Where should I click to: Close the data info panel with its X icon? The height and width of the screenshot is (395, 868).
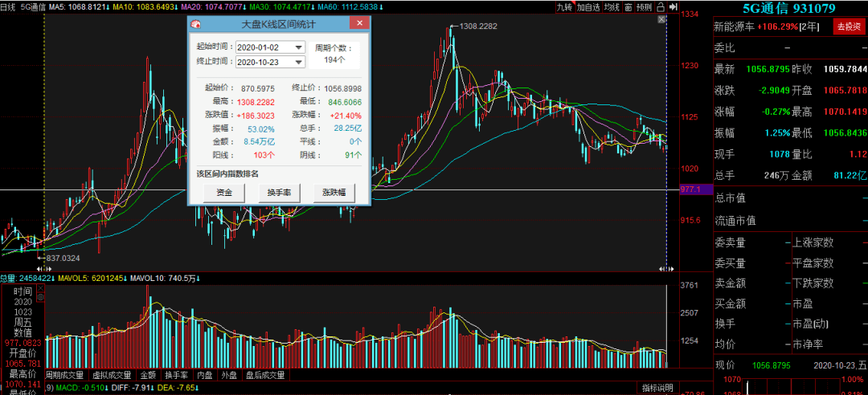tap(40, 289)
